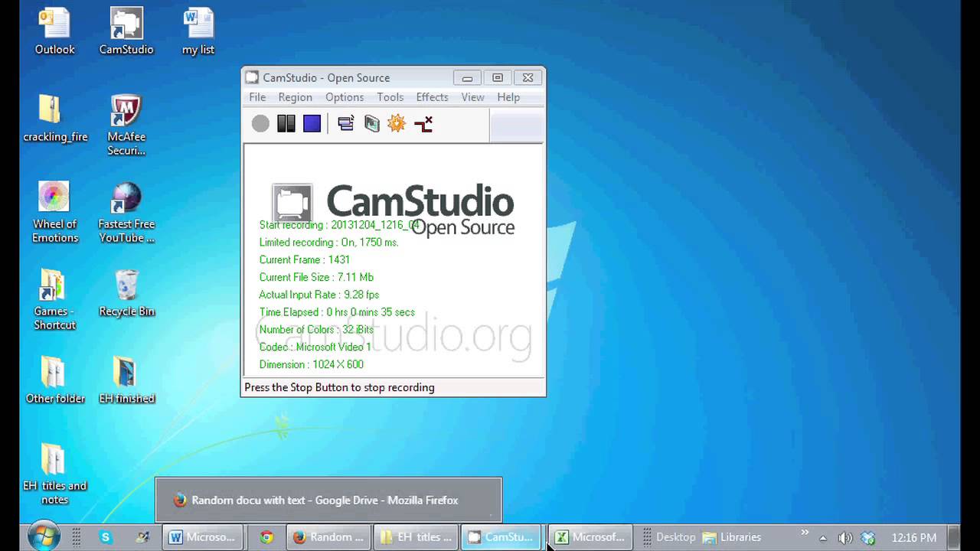Select the Wheel of Emotions desktop icon
The width and height of the screenshot is (980, 551).
click(x=54, y=212)
